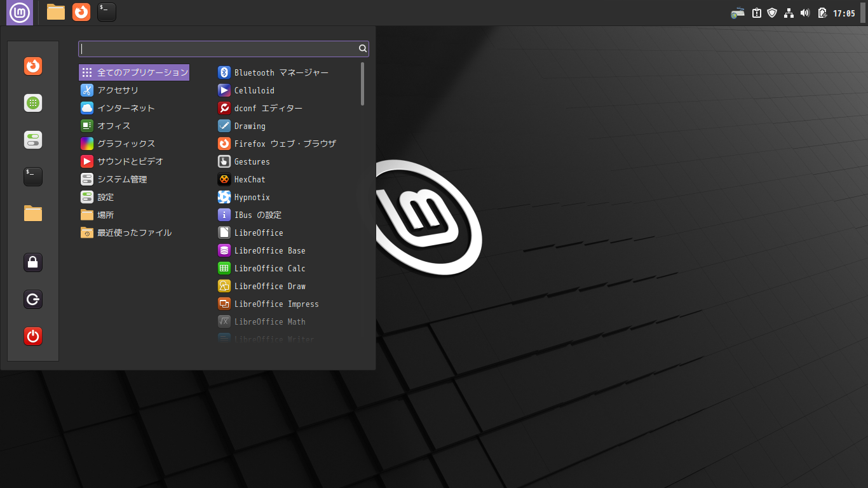Screen dimensions: 868x488
Task: Open the shield update manager tray icon
Action: point(772,13)
